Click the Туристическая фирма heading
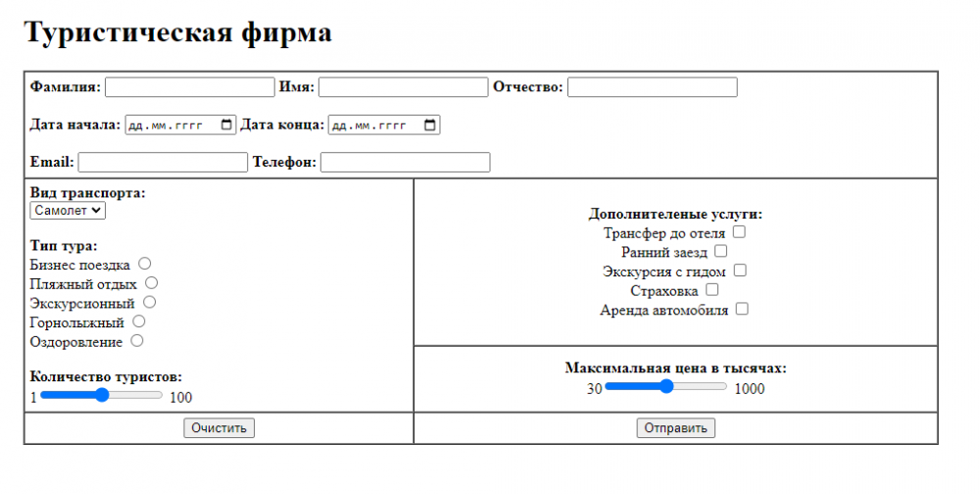Viewport: 980px width, 494px height. (x=178, y=32)
